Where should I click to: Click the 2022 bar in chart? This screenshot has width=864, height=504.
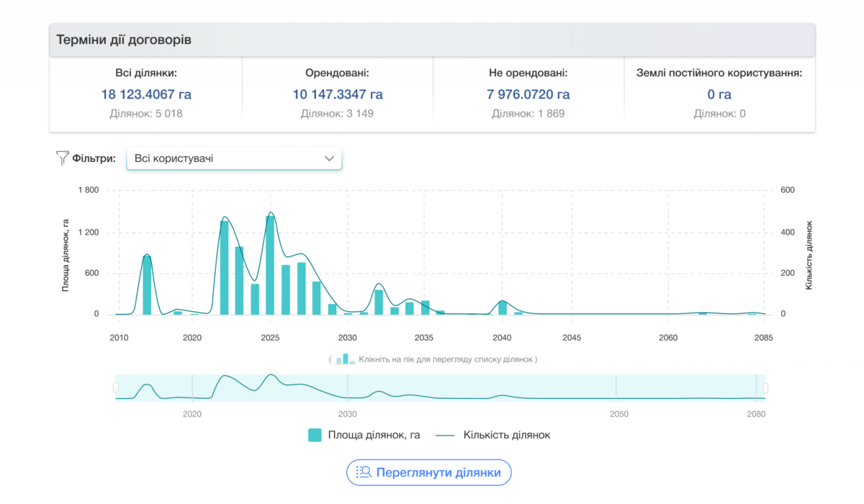(x=224, y=268)
